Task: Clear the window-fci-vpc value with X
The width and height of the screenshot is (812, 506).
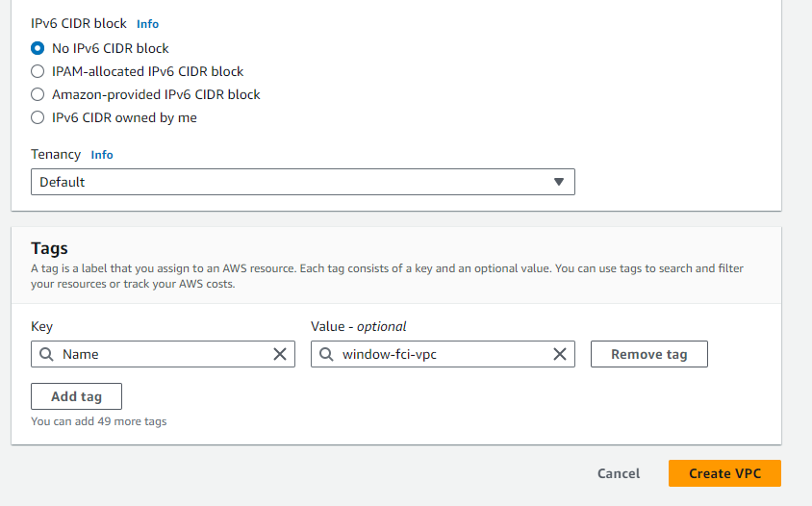Action: pyautogui.click(x=560, y=354)
